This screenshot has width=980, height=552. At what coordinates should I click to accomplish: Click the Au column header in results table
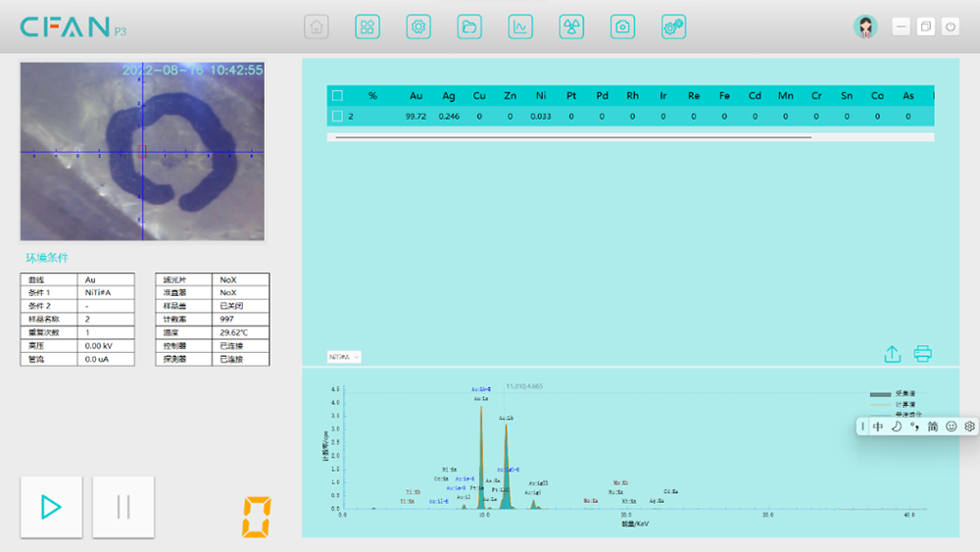tap(416, 96)
